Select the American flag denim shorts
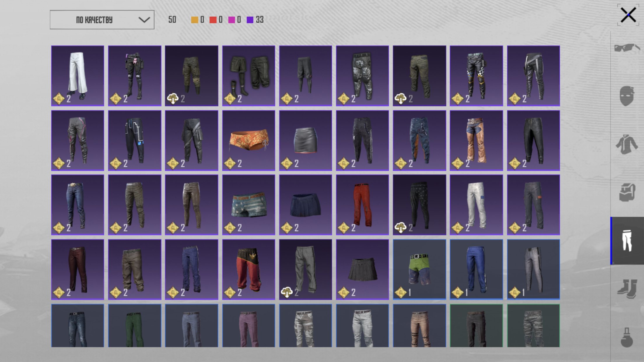This screenshot has width=644, height=362. pos(249,205)
